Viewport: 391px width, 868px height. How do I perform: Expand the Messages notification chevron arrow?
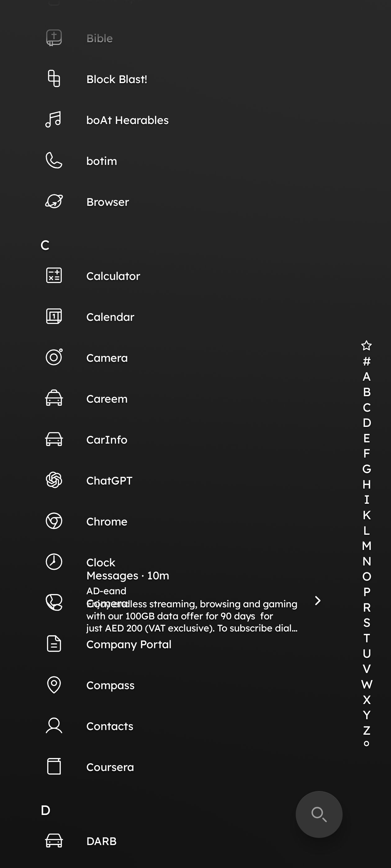pyautogui.click(x=317, y=600)
